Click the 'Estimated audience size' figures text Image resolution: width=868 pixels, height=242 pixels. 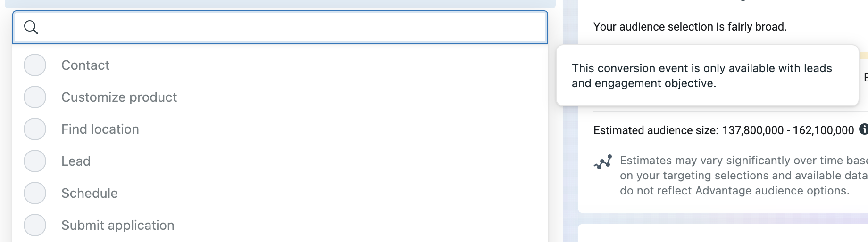click(x=724, y=130)
